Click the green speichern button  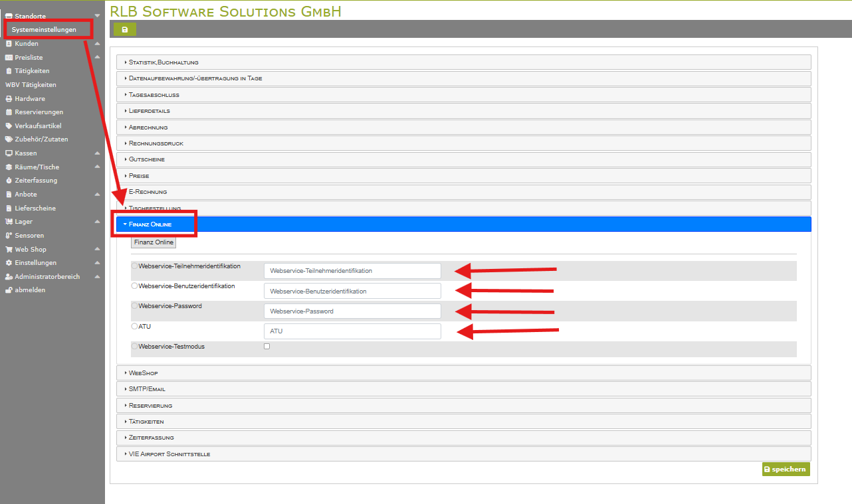(x=786, y=469)
